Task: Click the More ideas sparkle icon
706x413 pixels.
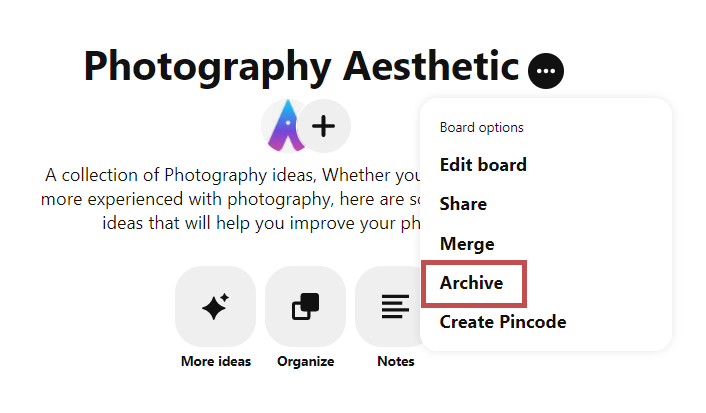Action: 215,306
